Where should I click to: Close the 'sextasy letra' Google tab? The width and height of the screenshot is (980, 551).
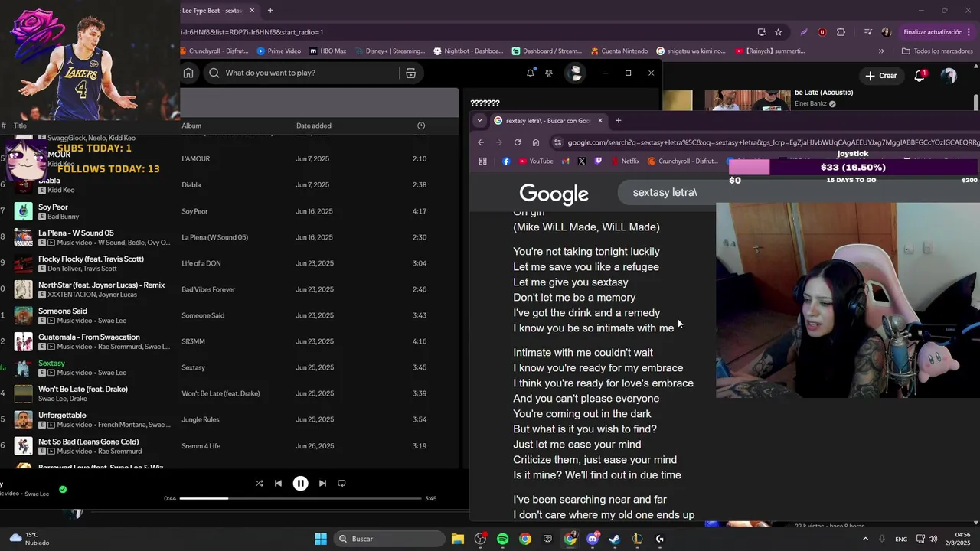pyautogui.click(x=599, y=120)
